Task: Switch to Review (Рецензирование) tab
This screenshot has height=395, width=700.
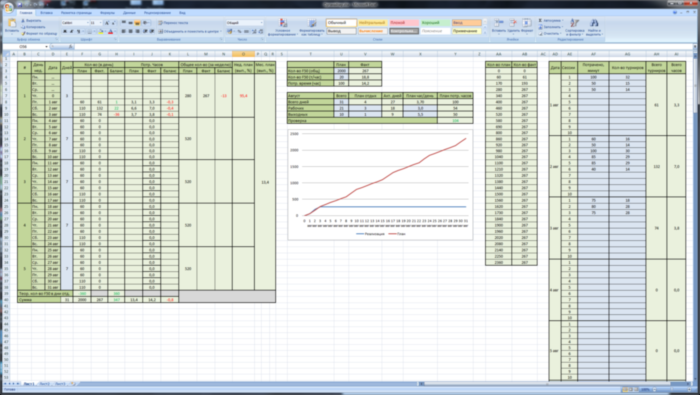Action: 157,13
